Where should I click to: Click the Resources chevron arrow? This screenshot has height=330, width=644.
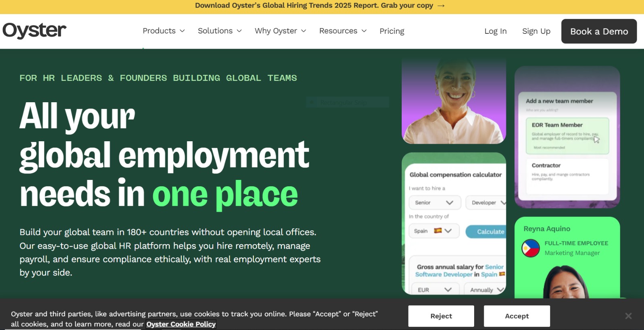click(364, 31)
